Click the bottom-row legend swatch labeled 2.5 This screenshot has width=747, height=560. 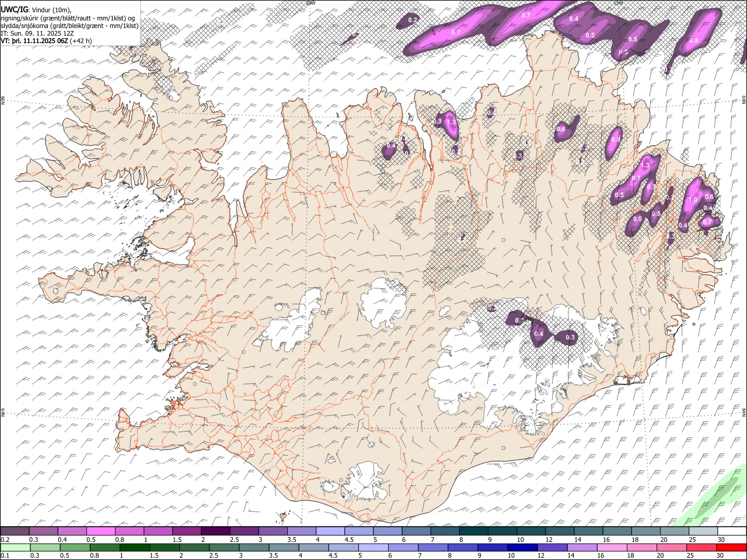[x=224, y=547]
